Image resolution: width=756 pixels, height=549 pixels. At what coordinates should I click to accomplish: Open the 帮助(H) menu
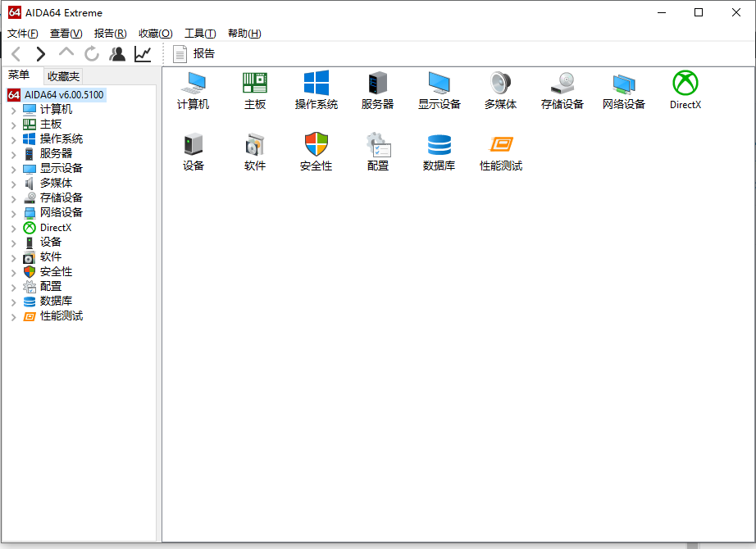tap(244, 34)
